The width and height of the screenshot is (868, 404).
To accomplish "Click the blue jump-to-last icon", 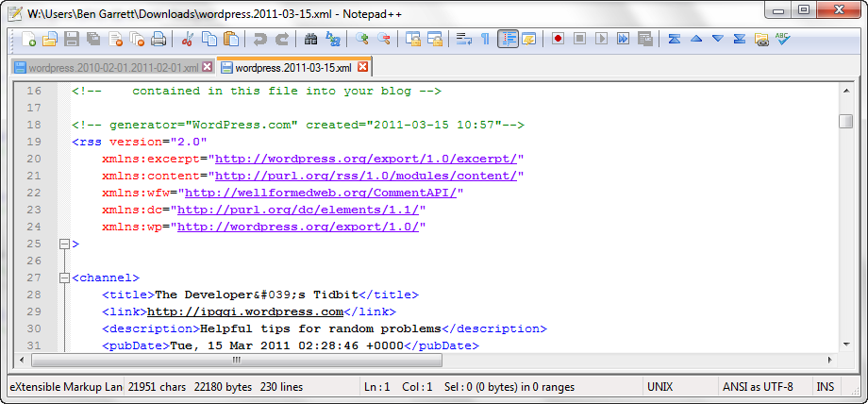I will [x=740, y=39].
